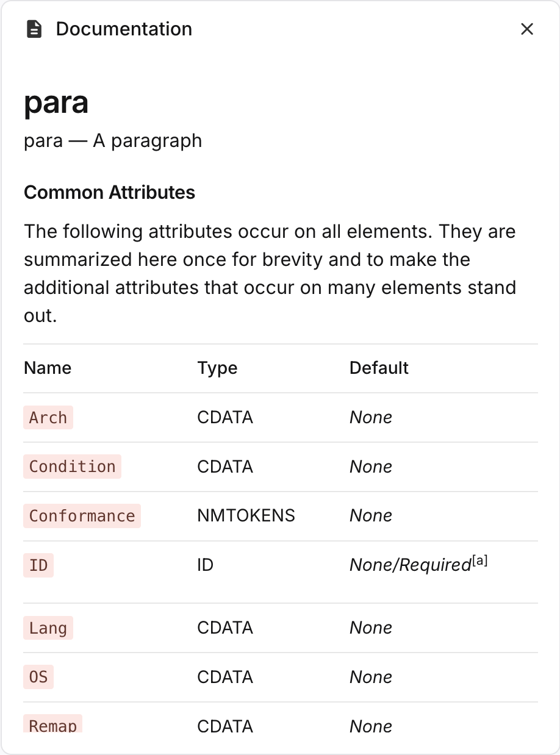The image size is (560, 755).
Task: Click the Name column header
Action: 47,368
